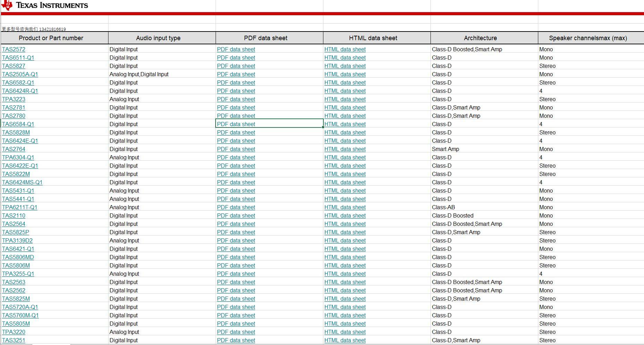The image size is (644, 345).
Task: Open PDF data sheet for TAS3251
Action: (x=236, y=340)
